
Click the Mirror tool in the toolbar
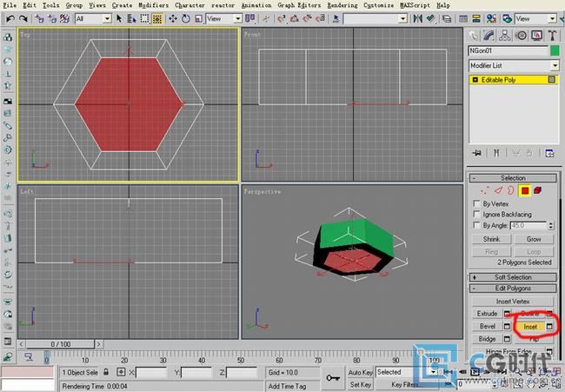pos(417,18)
